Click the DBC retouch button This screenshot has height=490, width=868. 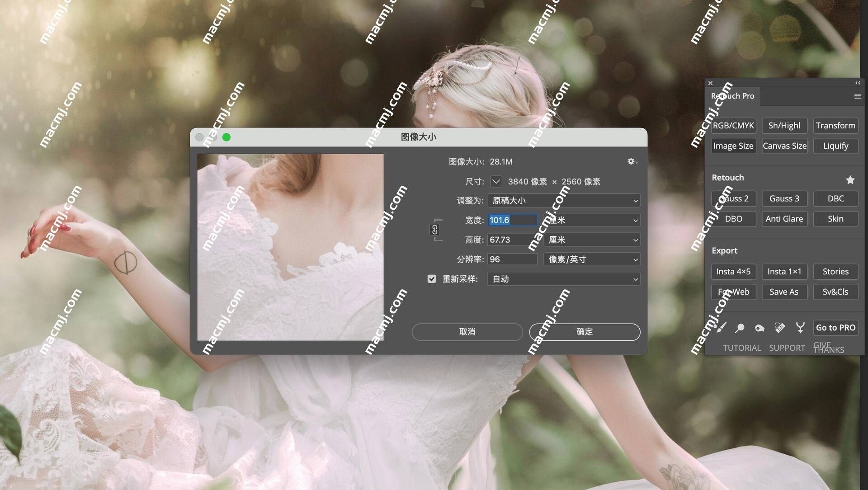(835, 198)
